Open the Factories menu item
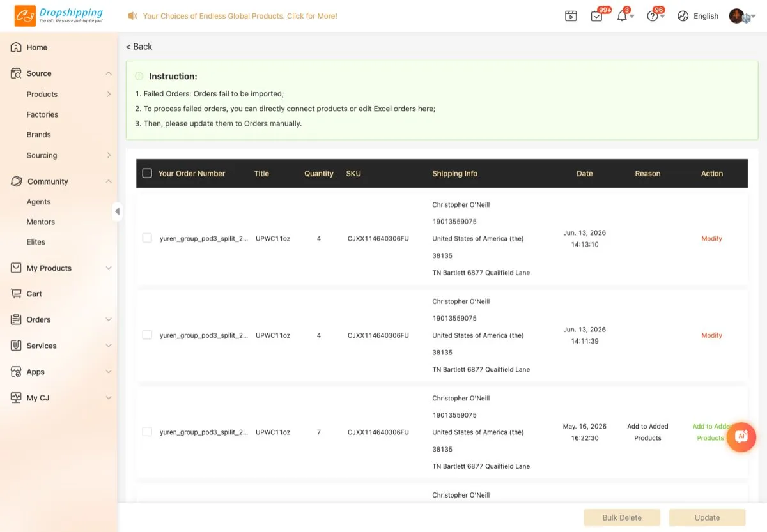Image resolution: width=767 pixels, height=532 pixels. click(42, 114)
